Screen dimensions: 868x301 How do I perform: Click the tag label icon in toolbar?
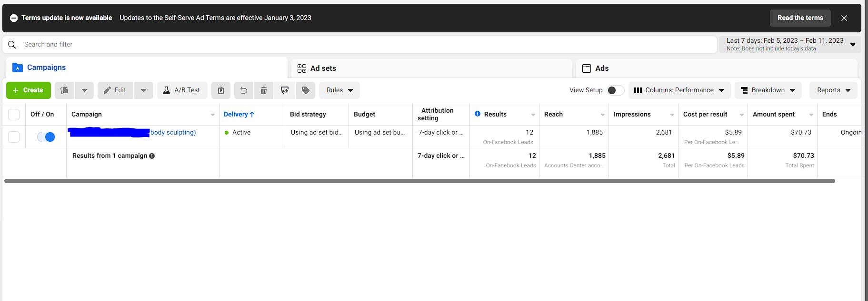click(x=306, y=90)
